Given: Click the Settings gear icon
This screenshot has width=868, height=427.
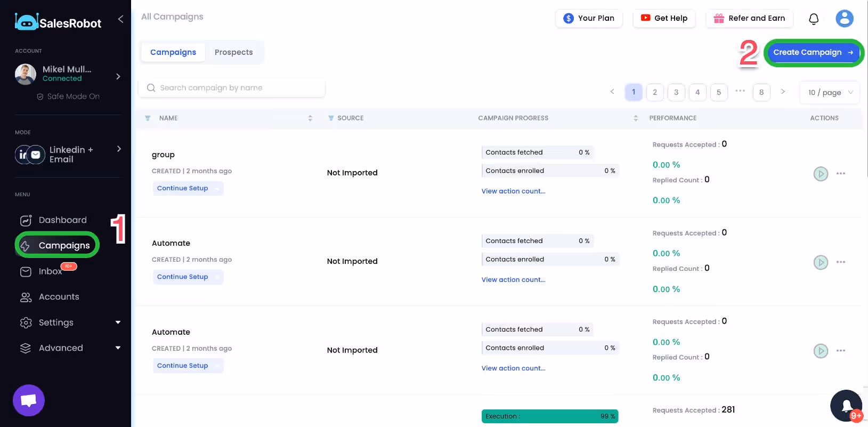Looking at the screenshot, I should coord(26,323).
